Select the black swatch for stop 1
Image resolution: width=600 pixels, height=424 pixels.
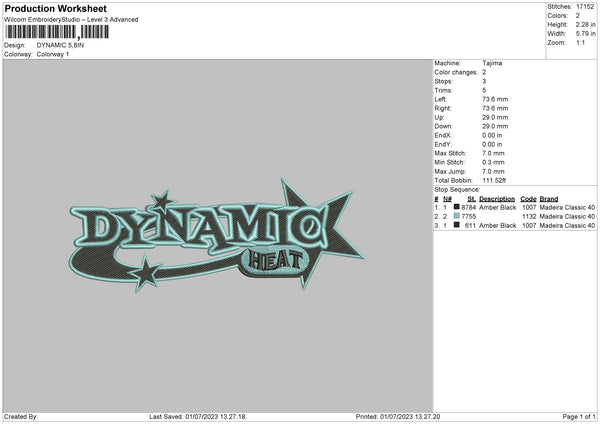click(457, 207)
